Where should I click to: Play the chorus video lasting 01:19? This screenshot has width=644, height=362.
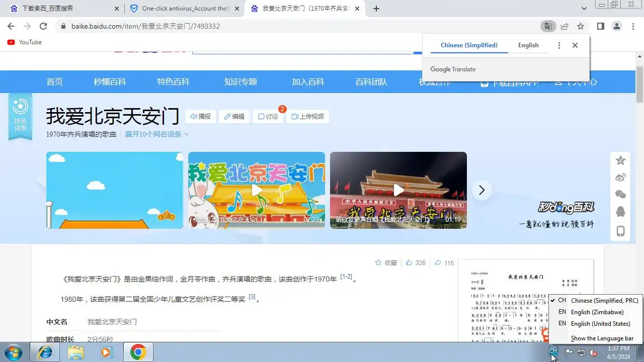[398, 190]
